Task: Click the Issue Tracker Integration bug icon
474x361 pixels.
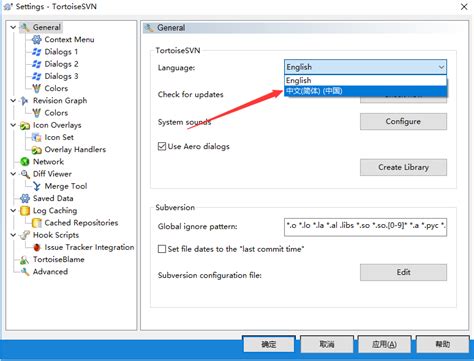Action: pyautogui.click(x=37, y=247)
